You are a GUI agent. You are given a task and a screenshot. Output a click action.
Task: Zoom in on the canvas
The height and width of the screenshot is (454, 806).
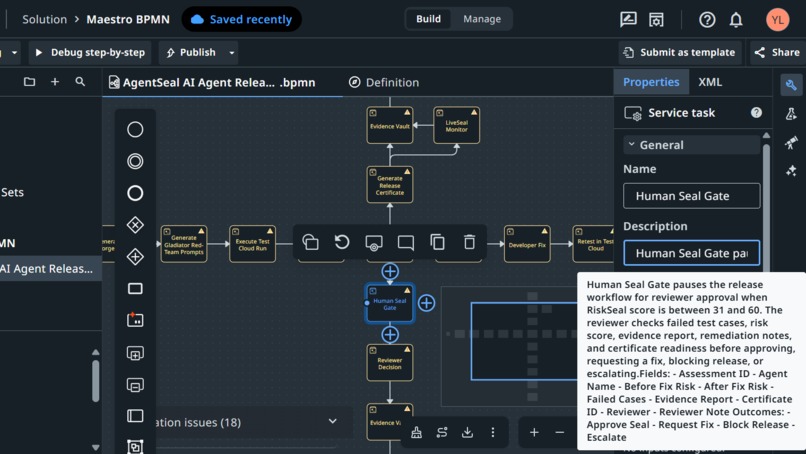tap(534, 432)
